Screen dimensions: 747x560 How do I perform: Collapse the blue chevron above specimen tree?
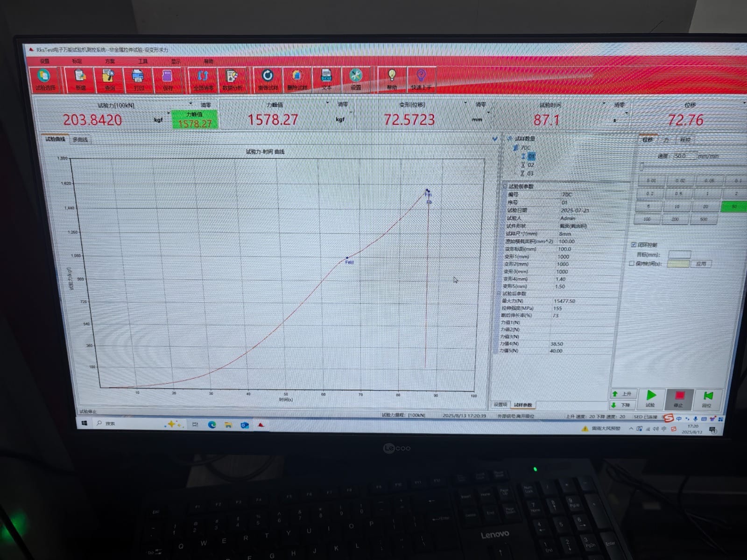[495, 139]
